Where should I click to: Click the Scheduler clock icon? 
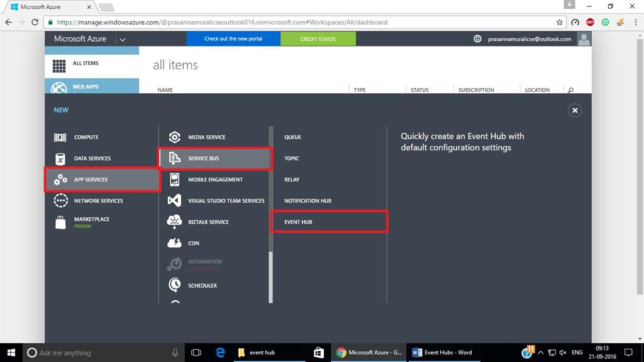coord(175,285)
